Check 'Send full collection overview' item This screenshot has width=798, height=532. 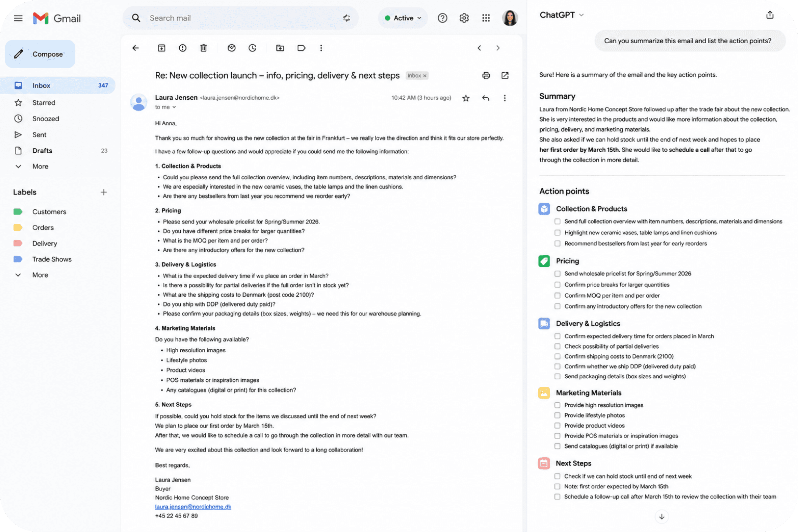557,222
